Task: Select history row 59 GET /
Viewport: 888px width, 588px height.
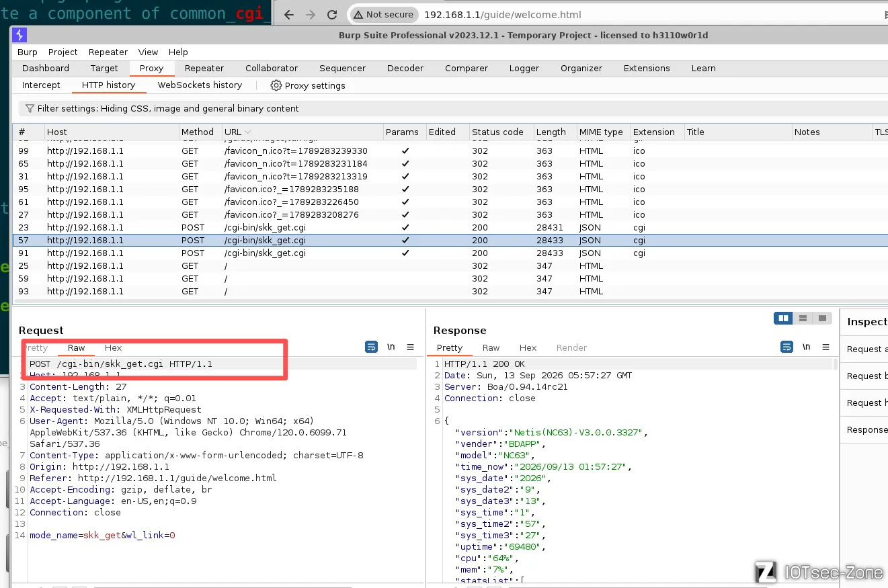Action: pyautogui.click(x=450, y=278)
